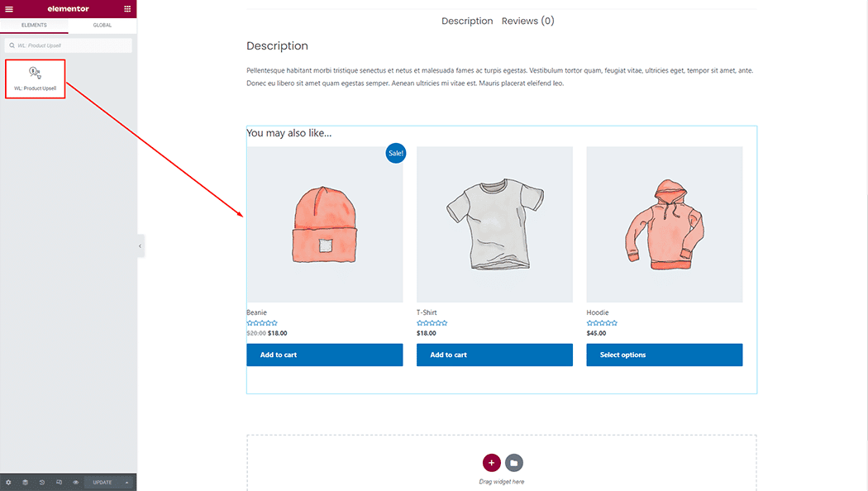This screenshot has width=868, height=491.
Task: Add the T-Shirt to cart
Action: [494, 355]
